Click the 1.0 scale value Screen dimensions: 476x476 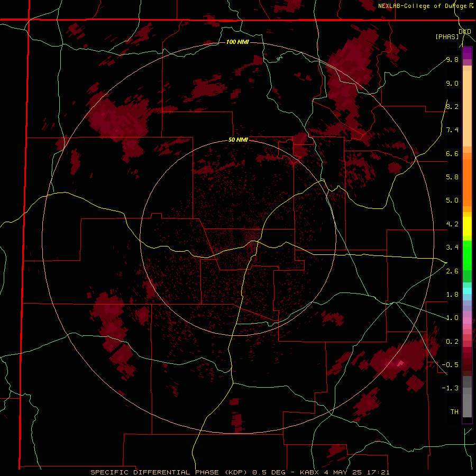click(x=452, y=318)
